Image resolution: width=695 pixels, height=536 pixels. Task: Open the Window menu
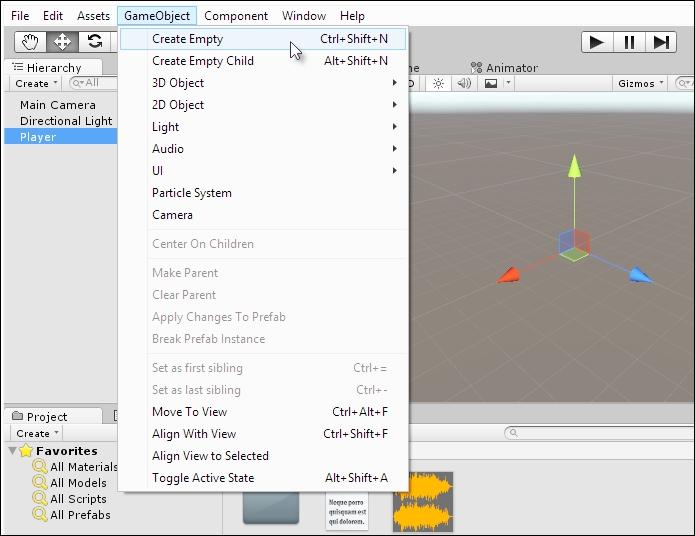point(304,16)
